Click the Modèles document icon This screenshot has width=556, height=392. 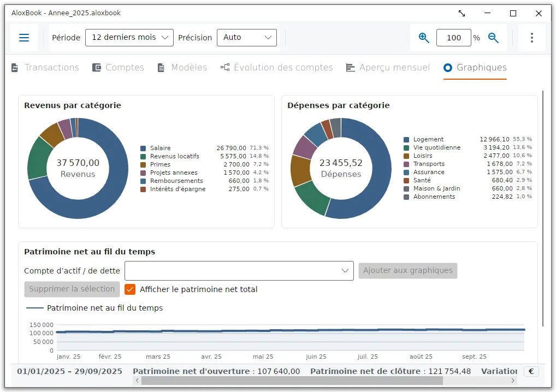click(x=161, y=67)
